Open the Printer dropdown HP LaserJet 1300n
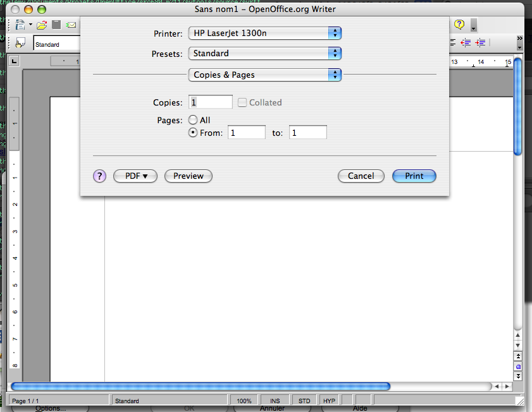532x412 pixels. coord(264,33)
